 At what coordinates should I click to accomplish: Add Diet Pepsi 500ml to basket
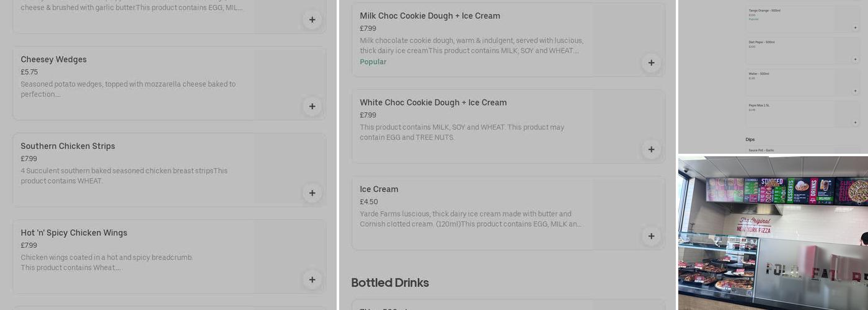coord(855,60)
